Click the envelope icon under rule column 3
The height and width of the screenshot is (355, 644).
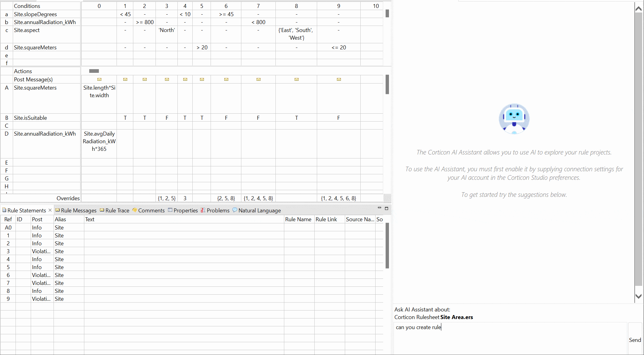point(167,80)
